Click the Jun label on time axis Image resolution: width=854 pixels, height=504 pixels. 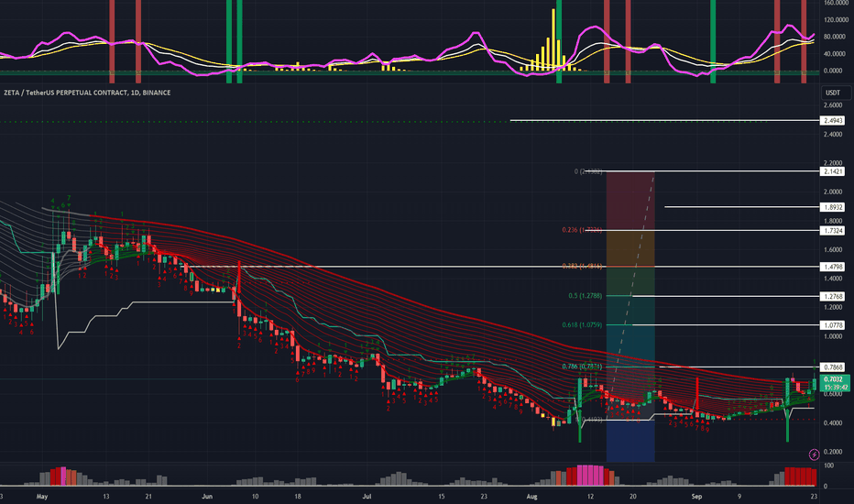[x=207, y=497]
